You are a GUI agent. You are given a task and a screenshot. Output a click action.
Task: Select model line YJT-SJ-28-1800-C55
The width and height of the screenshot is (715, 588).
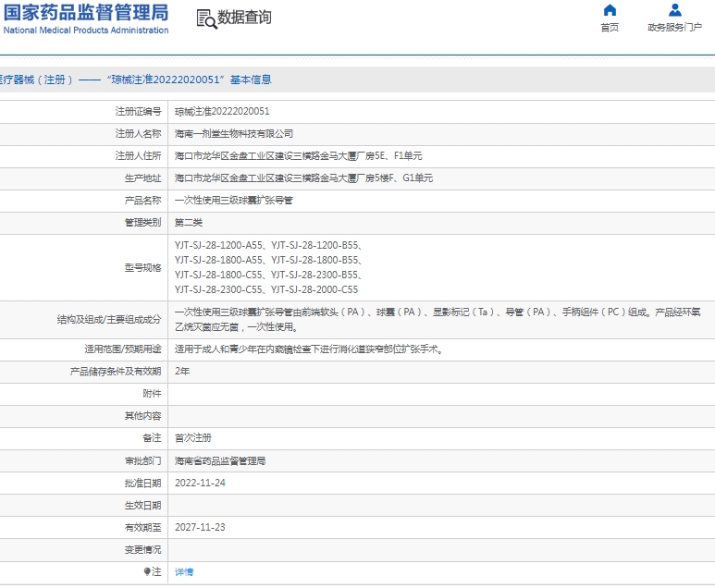point(268,275)
